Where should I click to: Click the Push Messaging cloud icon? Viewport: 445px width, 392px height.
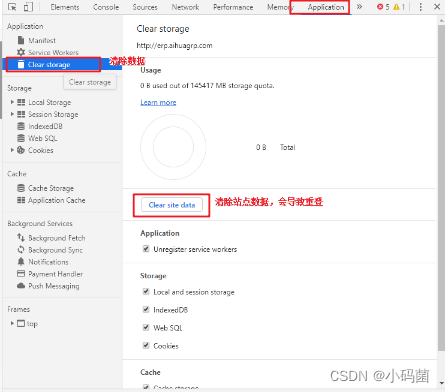pos(21,286)
